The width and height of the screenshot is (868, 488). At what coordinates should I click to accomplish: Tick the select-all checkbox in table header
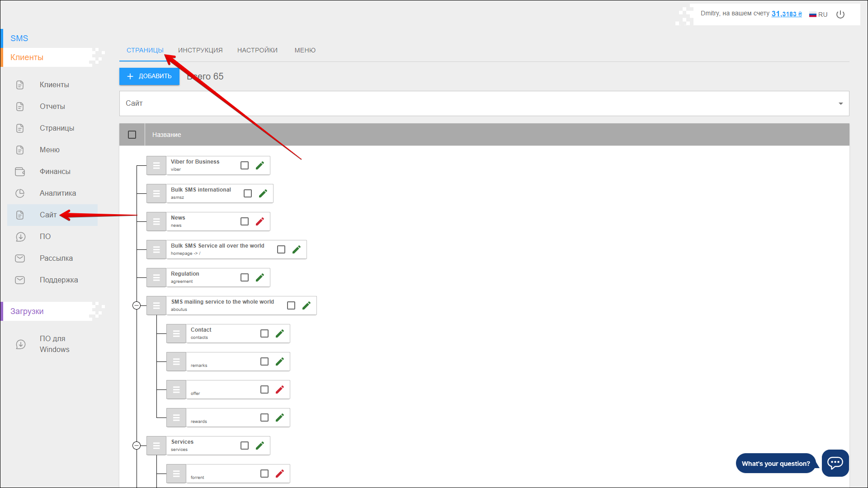[132, 135]
